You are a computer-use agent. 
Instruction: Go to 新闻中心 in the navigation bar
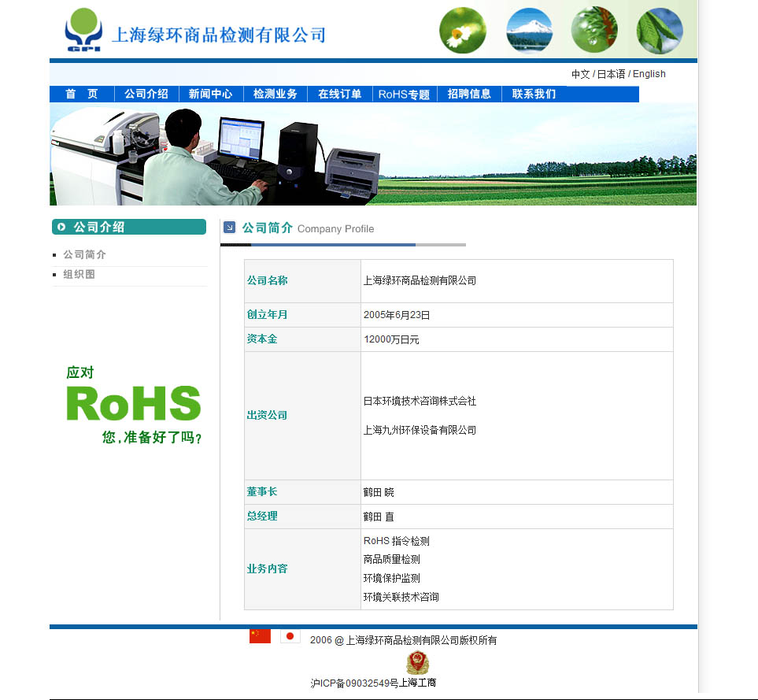(211, 94)
